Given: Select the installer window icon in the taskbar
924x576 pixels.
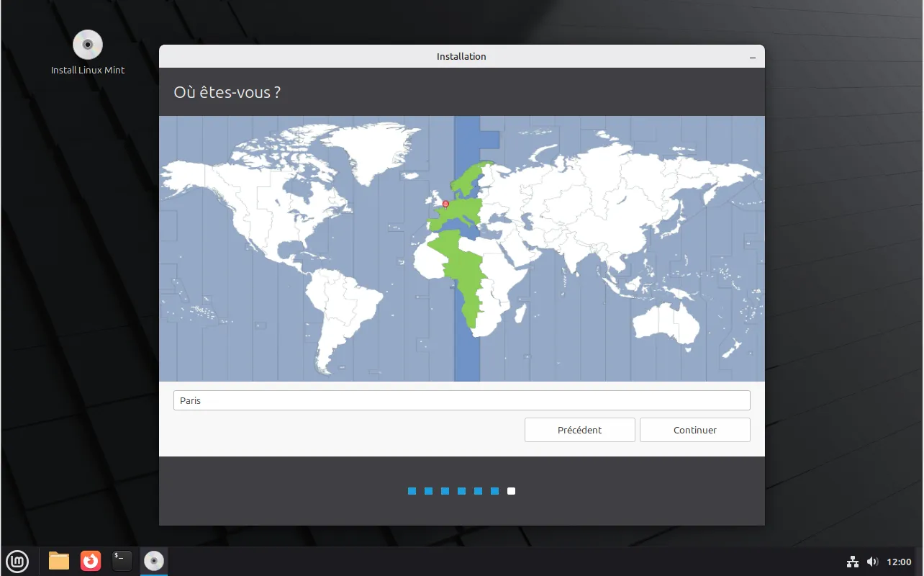Looking at the screenshot, I should coord(153,561).
